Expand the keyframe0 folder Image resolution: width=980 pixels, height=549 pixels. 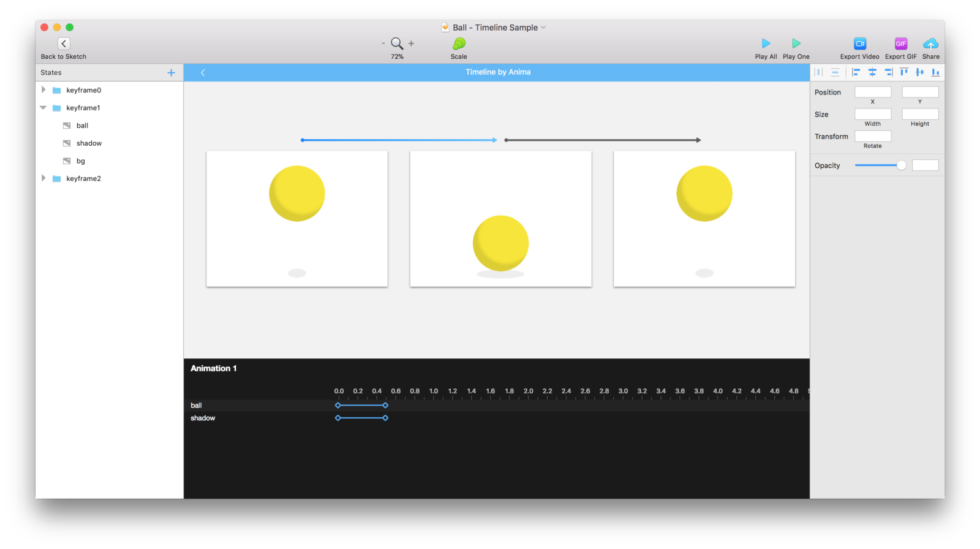point(43,90)
